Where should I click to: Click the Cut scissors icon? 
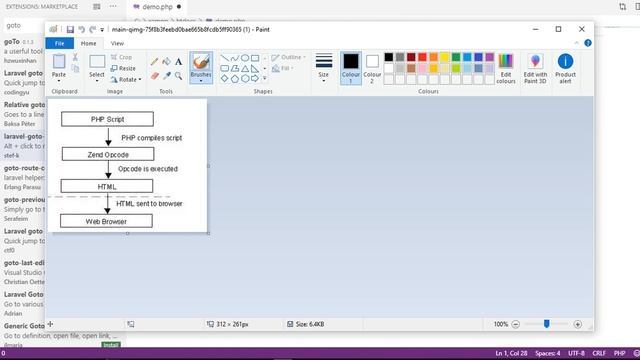(x=75, y=57)
